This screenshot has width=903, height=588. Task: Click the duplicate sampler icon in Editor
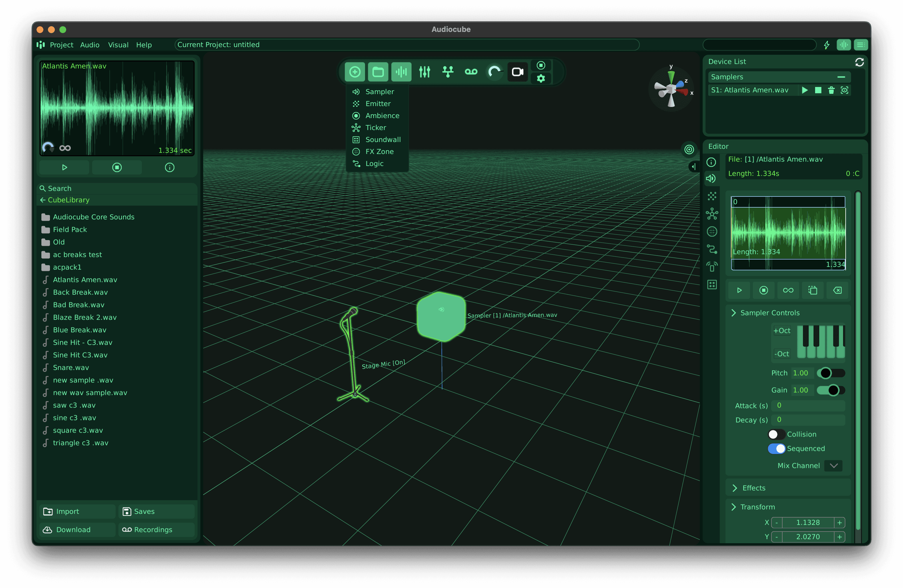(x=813, y=290)
